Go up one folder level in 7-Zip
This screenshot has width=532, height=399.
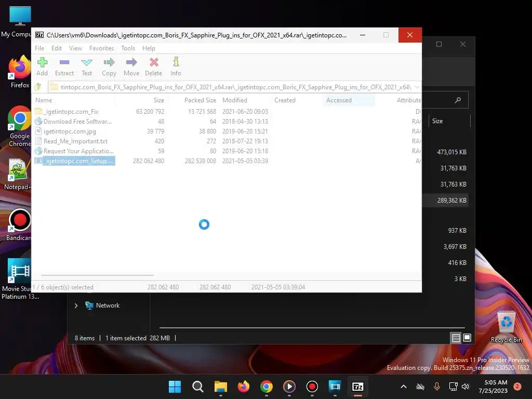[x=38, y=87]
